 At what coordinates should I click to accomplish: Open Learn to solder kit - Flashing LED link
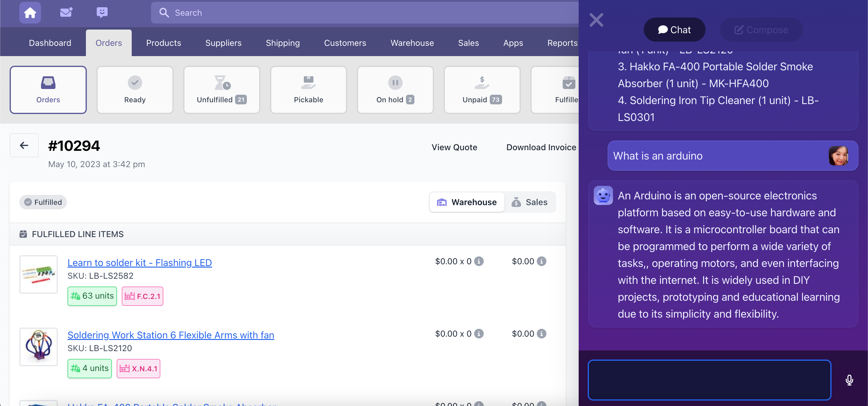click(x=140, y=263)
